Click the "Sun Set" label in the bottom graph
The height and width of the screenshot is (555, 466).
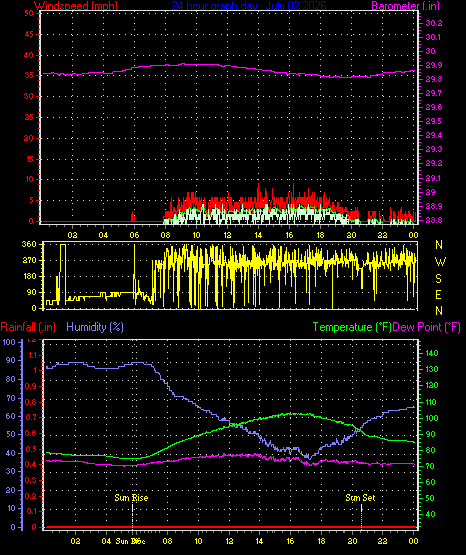point(360,498)
